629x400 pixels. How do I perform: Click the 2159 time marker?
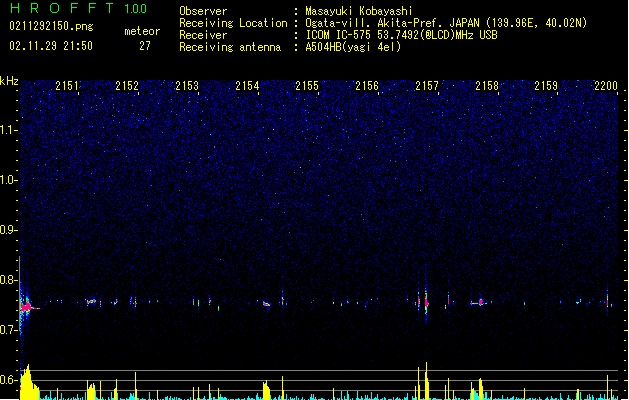[x=546, y=85]
